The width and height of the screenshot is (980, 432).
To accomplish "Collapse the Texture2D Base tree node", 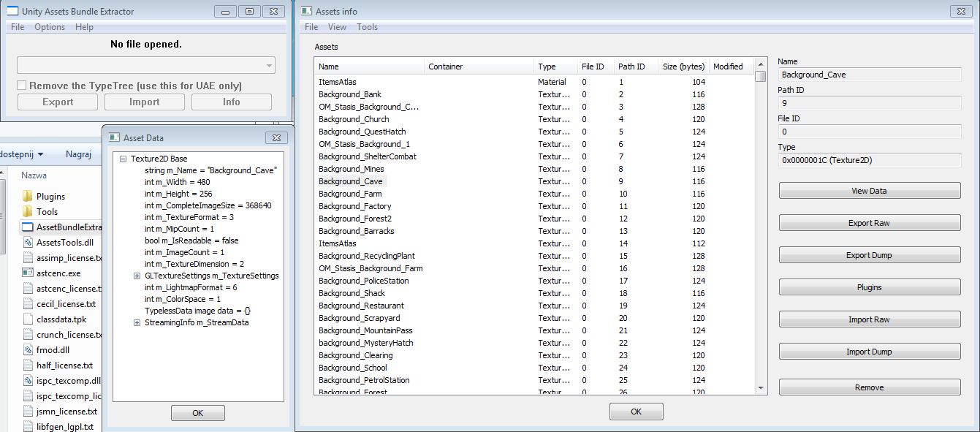I will coord(123,159).
